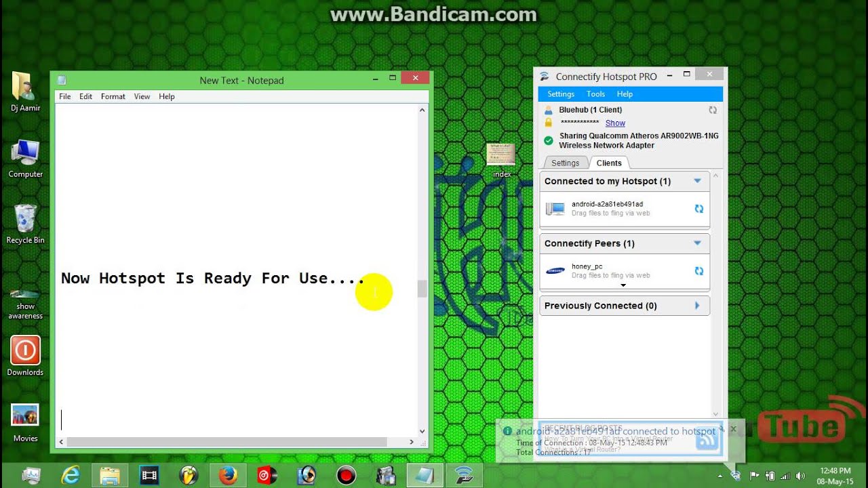Click the Notepad scroll left arrow
The height and width of the screenshot is (488, 868).
61,442
